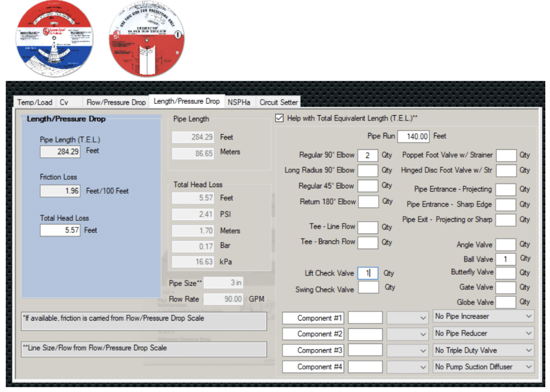Click the value box beside Component #2
Screen dimensions: 550x392
click(x=366, y=334)
